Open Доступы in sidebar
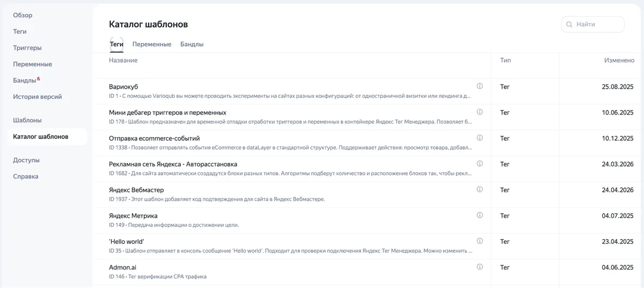 click(26, 160)
